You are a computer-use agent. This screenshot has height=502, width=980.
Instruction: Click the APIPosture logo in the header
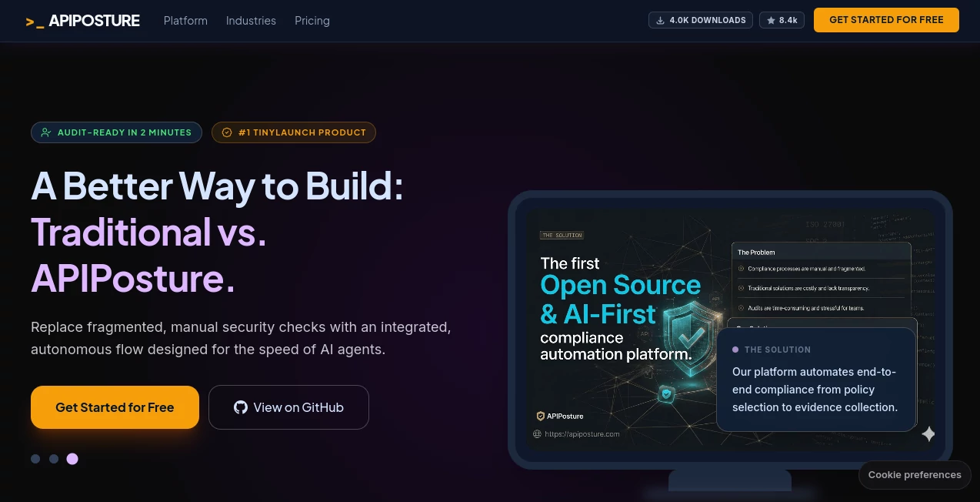pyautogui.click(x=82, y=21)
